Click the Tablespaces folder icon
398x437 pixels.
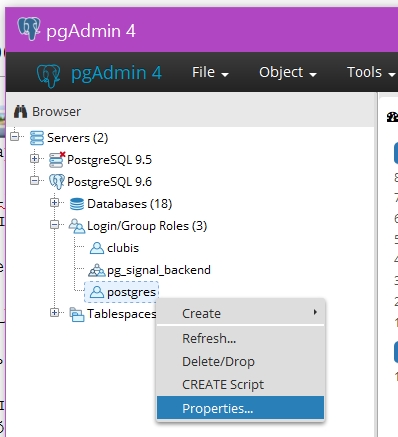coord(77,314)
